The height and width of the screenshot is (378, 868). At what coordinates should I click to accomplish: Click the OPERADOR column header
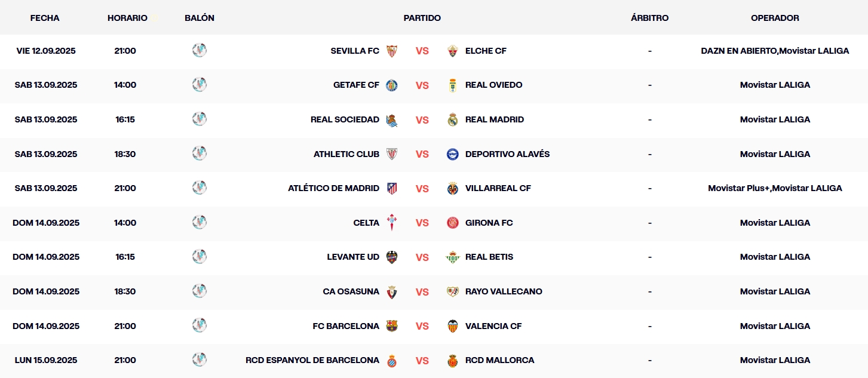(775, 18)
